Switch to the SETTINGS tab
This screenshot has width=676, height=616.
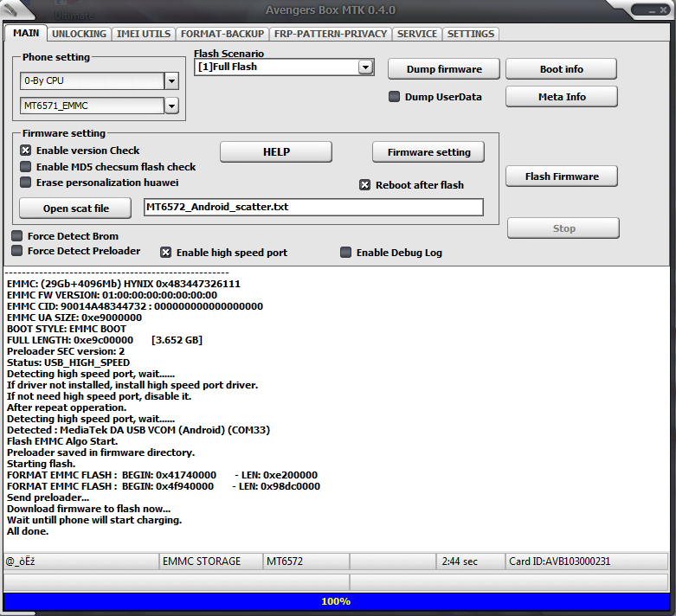[470, 34]
